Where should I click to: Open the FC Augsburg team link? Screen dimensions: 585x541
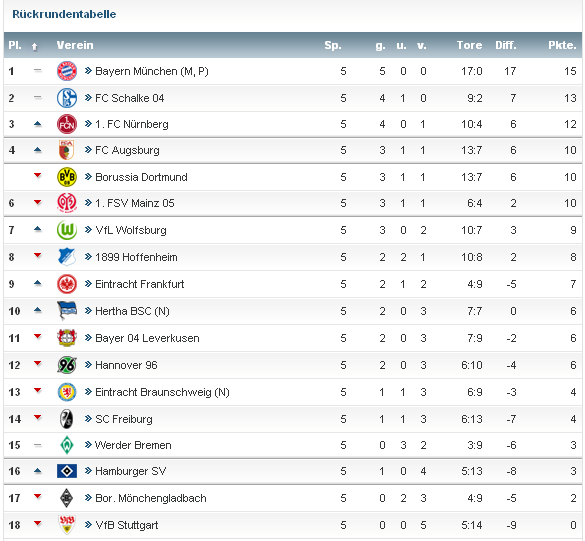[x=127, y=150]
